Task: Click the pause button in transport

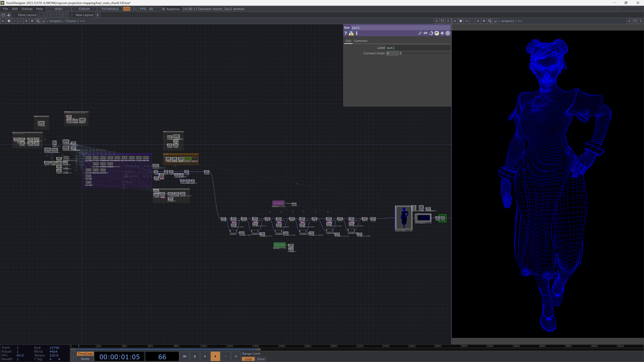Action: (195, 356)
